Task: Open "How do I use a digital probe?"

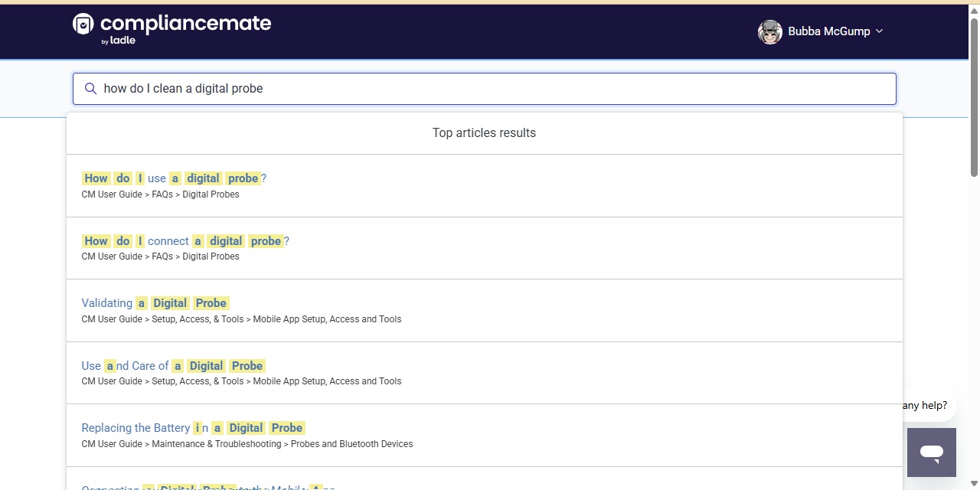Action: [174, 178]
